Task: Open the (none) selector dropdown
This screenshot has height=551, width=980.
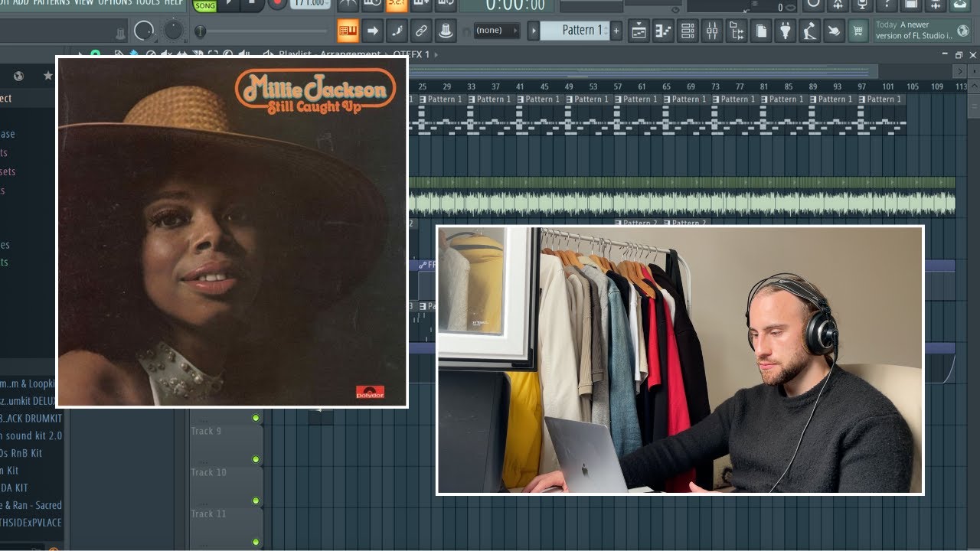Action: (x=496, y=31)
